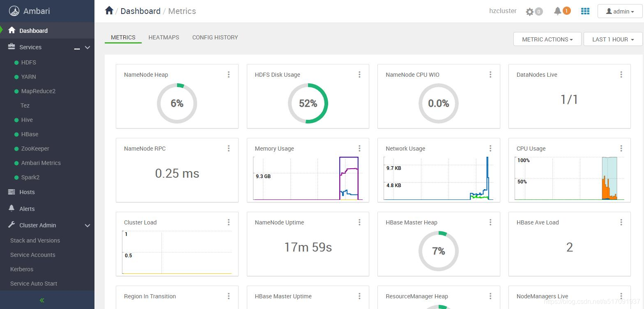The width and height of the screenshot is (644, 309).
Task: Open NameNode RPC widget options menu
Action: [x=229, y=148]
